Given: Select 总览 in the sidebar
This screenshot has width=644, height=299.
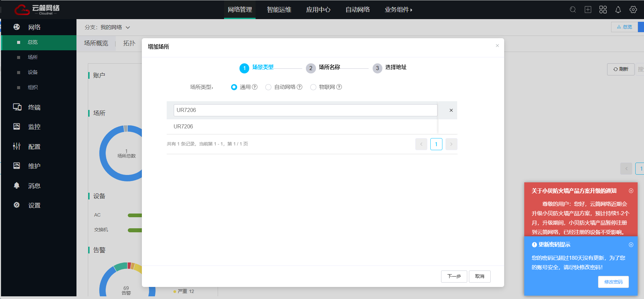Looking at the screenshot, I should click(39, 43).
